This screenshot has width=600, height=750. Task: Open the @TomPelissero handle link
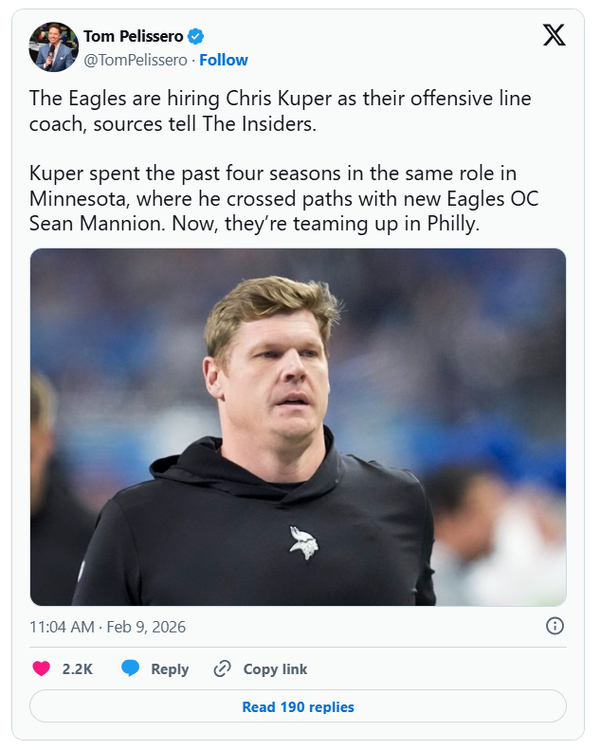point(135,60)
